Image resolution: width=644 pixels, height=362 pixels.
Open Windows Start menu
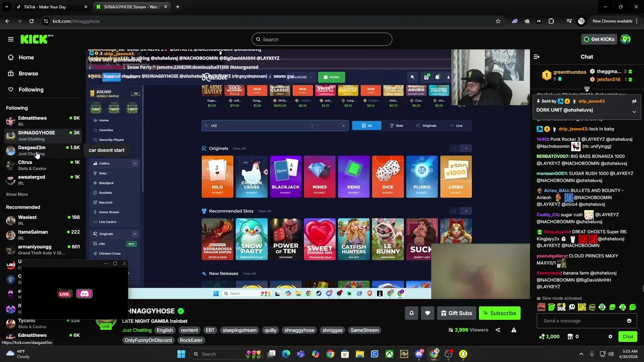pyautogui.click(x=181, y=354)
